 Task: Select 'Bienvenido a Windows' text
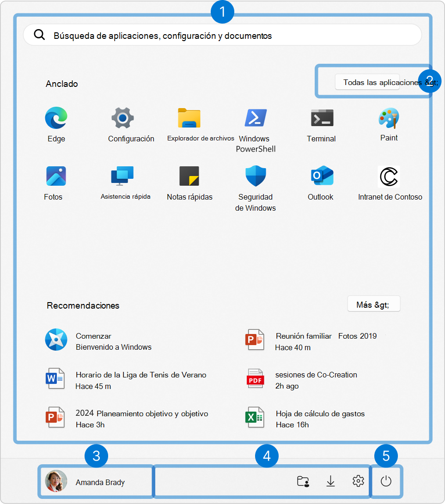114,347
